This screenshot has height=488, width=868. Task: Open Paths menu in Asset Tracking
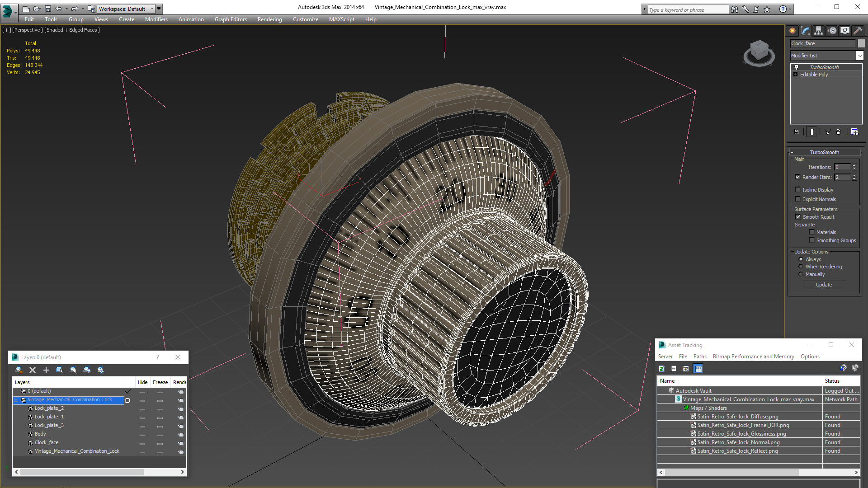point(700,357)
